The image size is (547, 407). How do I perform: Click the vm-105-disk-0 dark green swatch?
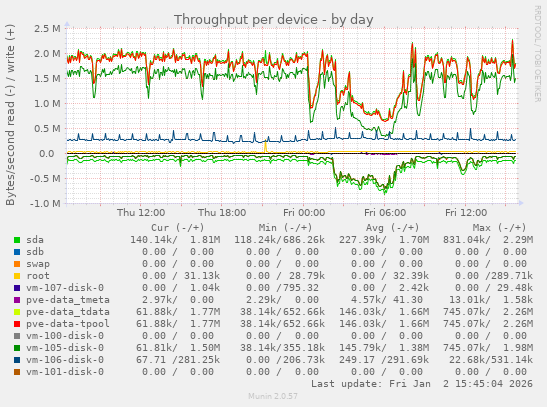[x=17, y=348]
